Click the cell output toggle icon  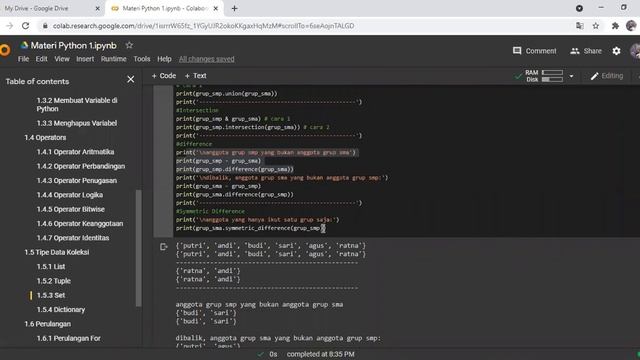point(164,247)
